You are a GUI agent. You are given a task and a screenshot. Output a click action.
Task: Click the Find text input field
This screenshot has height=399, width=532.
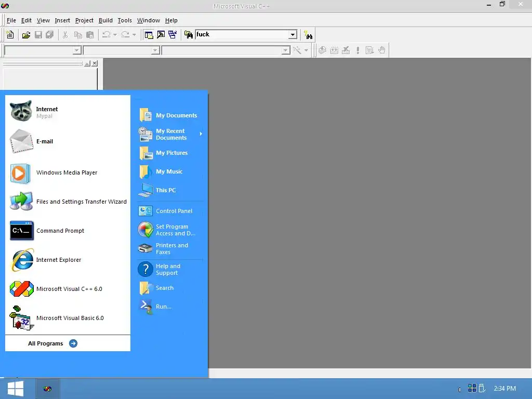[x=242, y=34]
